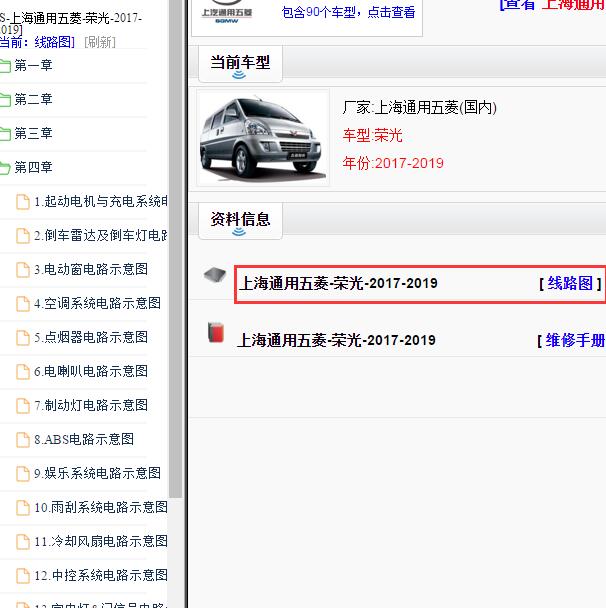Image resolution: width=606 pixels, height=608 pixels.
Task: Expand the 第三章 folder icon
Action: [5, 134]
